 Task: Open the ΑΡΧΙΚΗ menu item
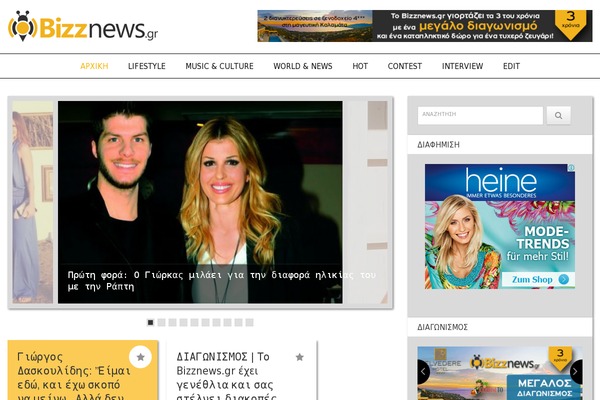94,66
